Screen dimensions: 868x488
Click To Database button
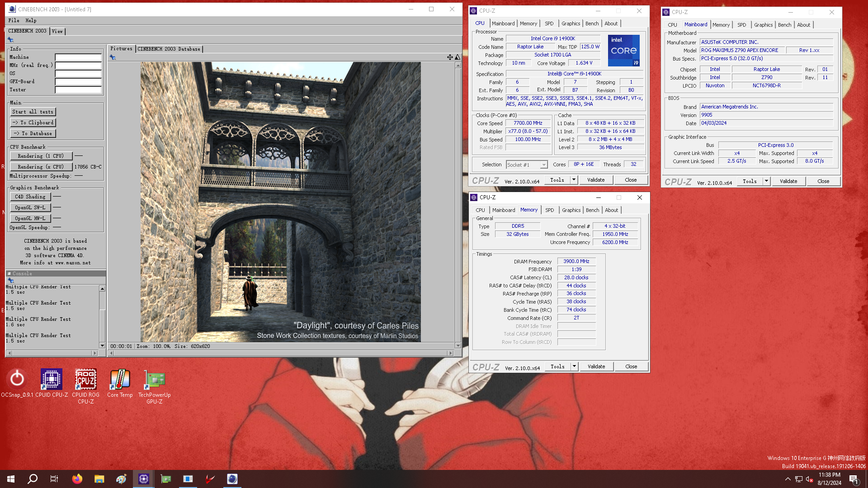coord(33,133)
